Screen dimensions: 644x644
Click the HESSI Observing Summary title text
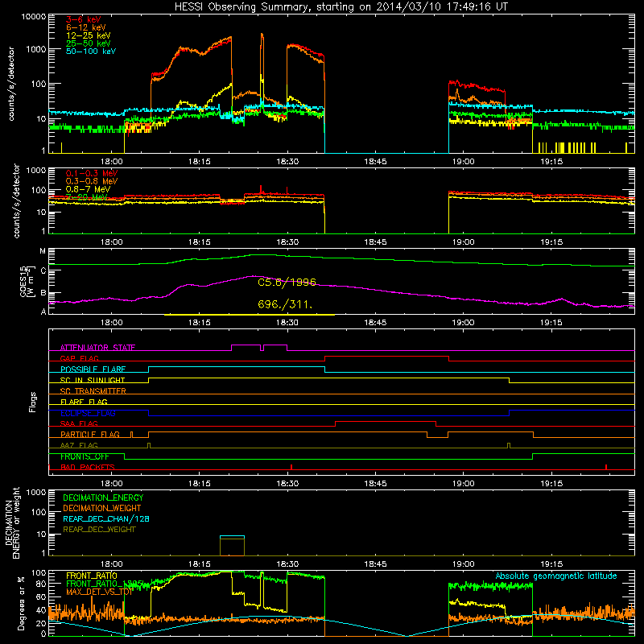pyautogui.click(x=341, y=7)
